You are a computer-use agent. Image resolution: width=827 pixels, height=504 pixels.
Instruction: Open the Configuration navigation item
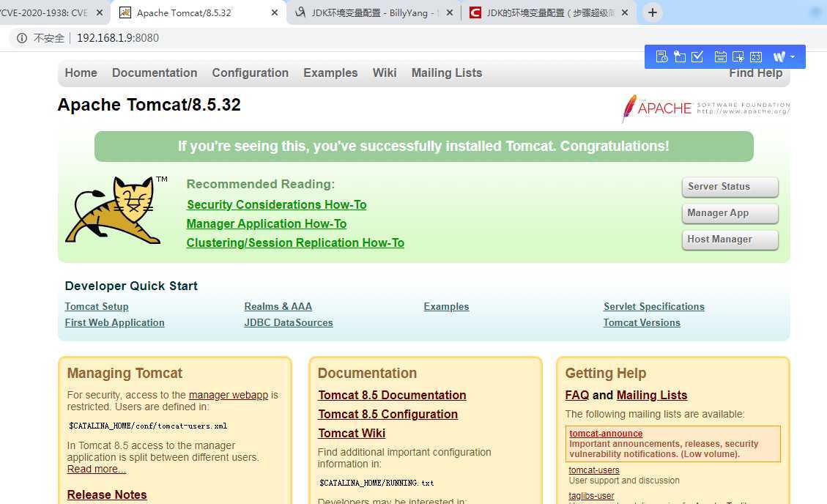[x=250, y=73]
